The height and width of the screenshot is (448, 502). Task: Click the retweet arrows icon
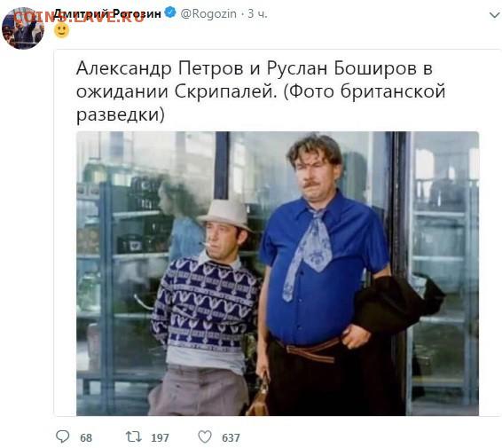point(133,436)
